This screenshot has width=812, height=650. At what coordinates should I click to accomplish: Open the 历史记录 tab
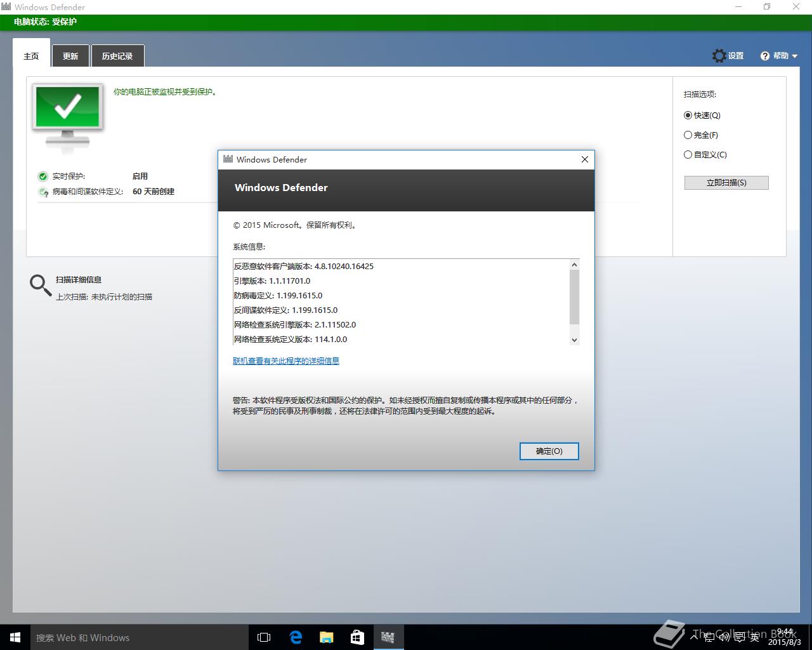click(x=117, y=56)
